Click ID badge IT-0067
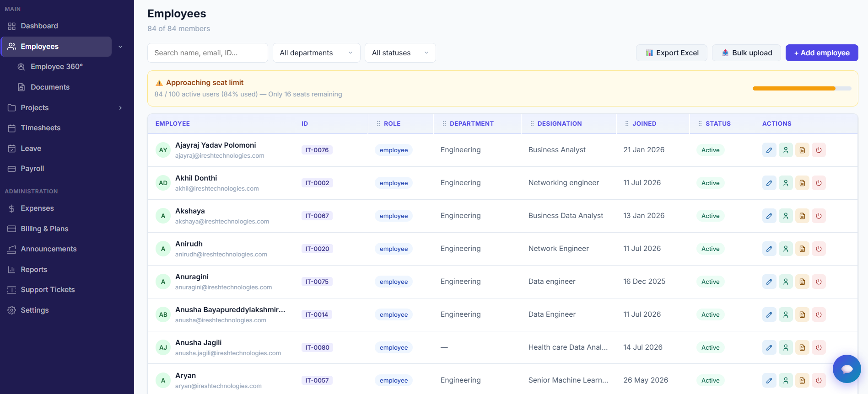This screenshot has height=394, width=868. pyautogui.click(x=317, y=216)
